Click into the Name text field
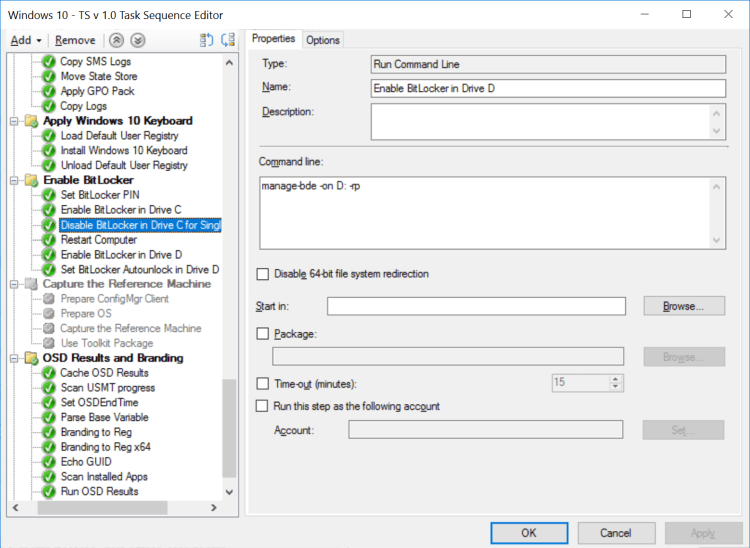 click(547, 88)
